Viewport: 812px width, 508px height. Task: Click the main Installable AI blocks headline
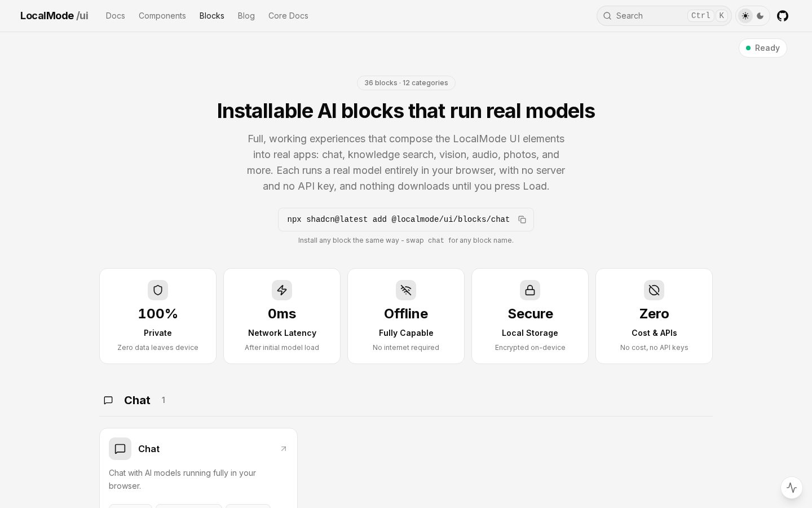point(406,111)
